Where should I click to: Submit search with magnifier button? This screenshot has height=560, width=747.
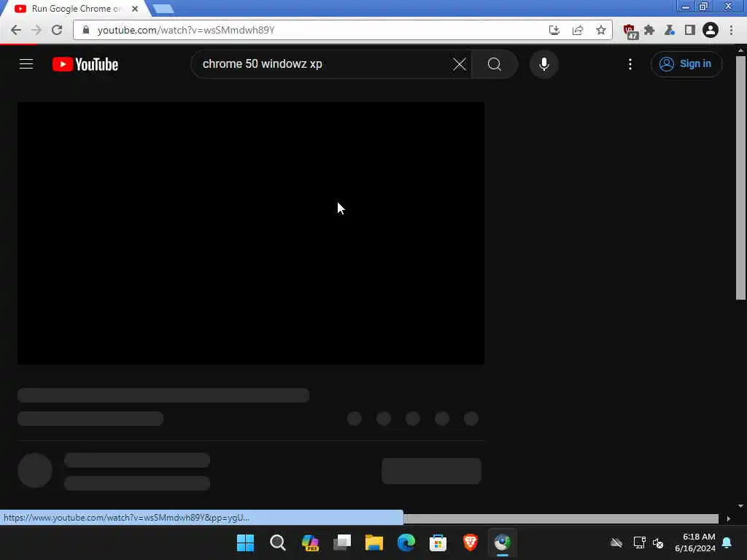(494, 64)
